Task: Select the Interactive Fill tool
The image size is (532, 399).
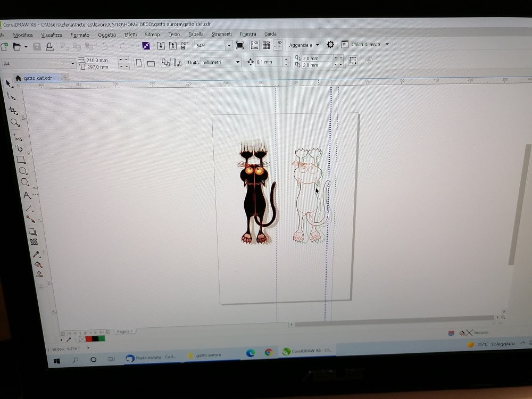Action: (38, 264)
